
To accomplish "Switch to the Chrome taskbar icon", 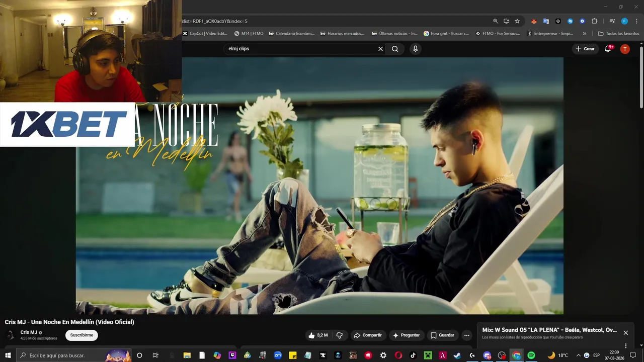I will pyautogui.click(x=516, y=355).
